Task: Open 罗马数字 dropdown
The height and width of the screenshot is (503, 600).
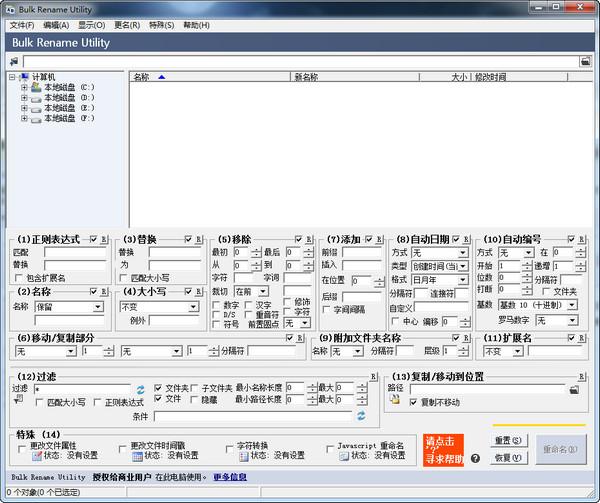Action: [556, 321]
